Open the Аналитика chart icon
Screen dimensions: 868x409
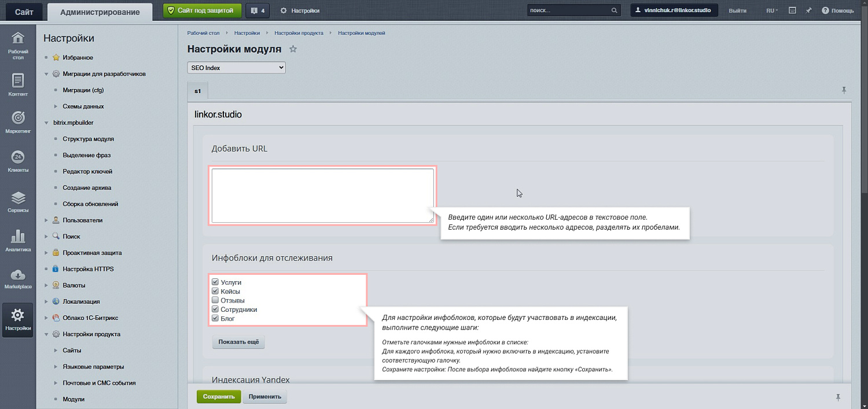[x=18, y=237]
